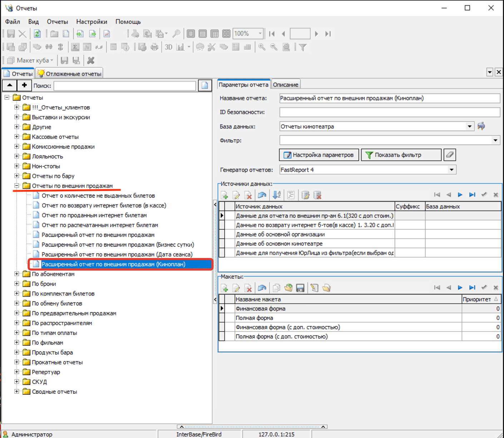This screenshot has height=438, width=504.
Task: Open the Генератор отчетов dropdown
Action: point(451,170)
